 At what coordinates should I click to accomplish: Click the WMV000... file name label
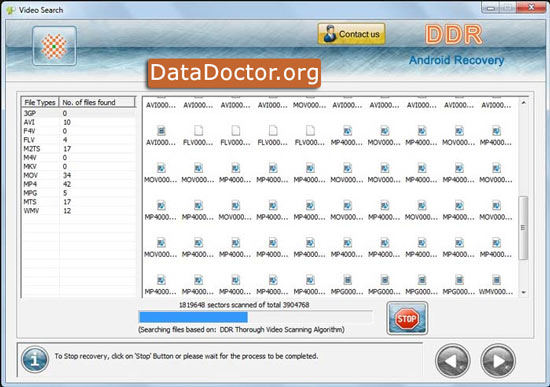coord(495,292)
